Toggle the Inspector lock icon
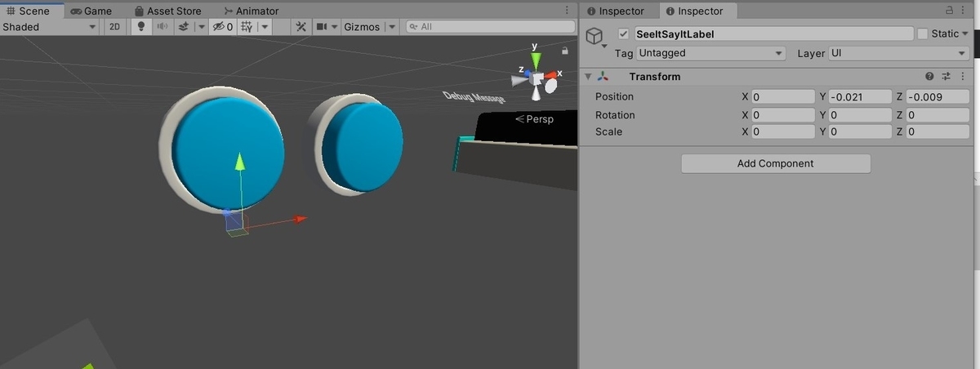Image resolution: width=980 pixels, height=369 pixels. coord(950,11)
